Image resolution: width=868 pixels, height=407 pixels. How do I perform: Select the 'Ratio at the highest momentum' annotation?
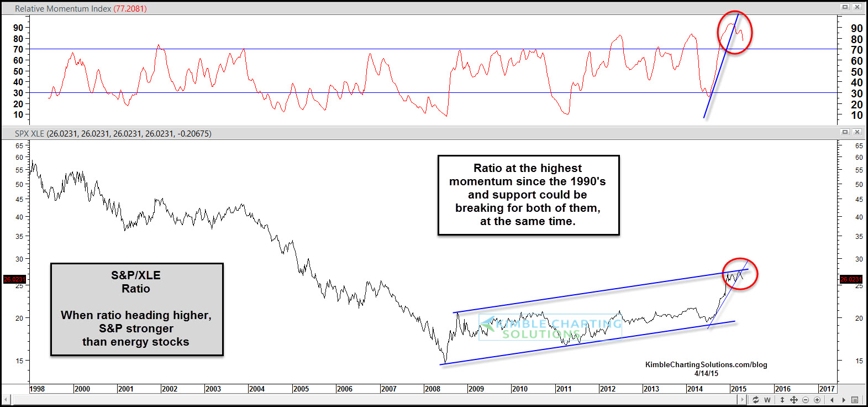pos(528,195)
